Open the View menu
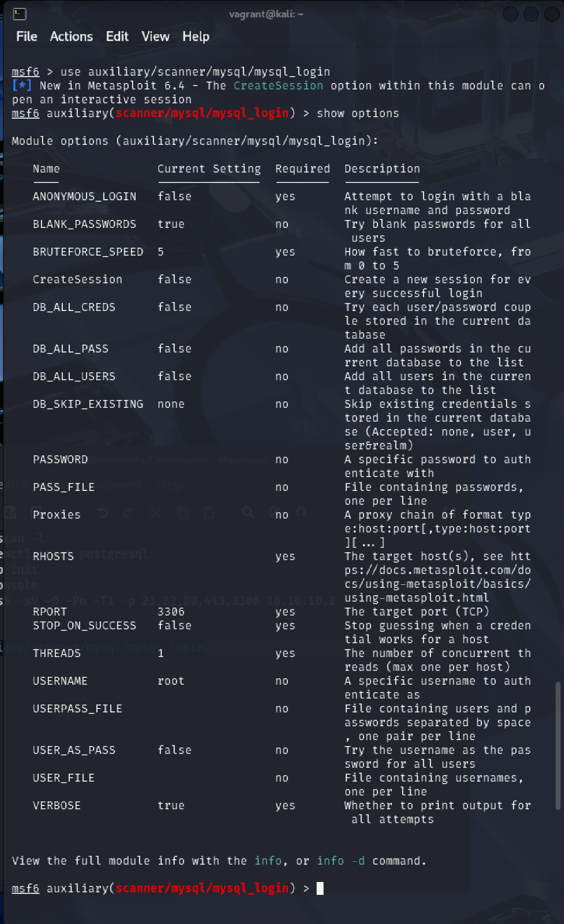This screenshot has height=924, width=564. [x=155, y=37]
